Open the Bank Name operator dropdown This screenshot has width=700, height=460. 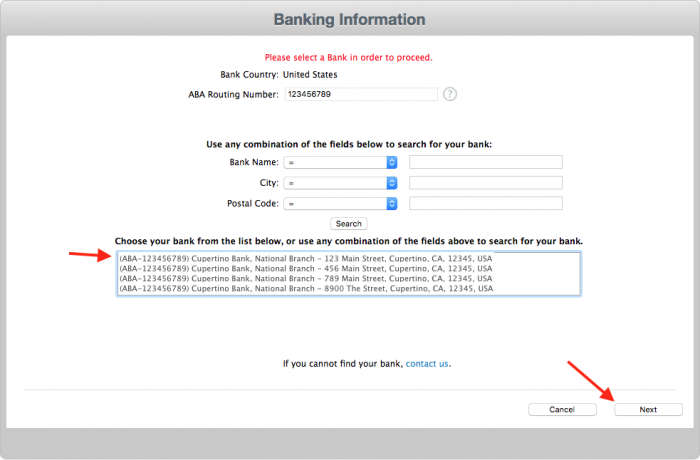tap(341, 162)
